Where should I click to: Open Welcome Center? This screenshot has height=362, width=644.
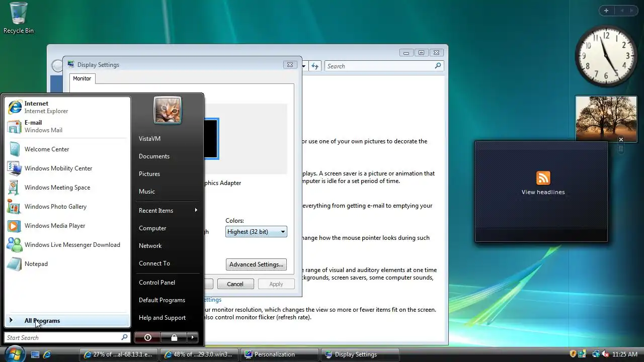tap(67, 149)
